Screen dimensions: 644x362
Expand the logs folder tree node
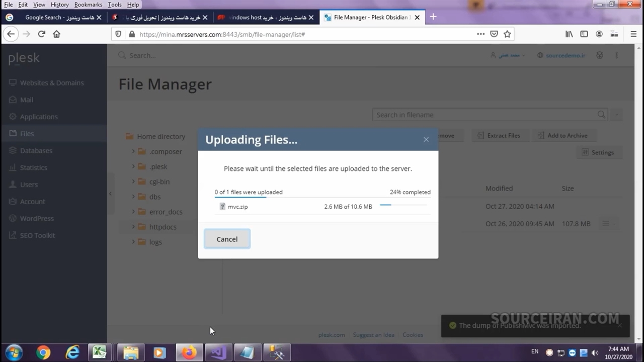coord(133,242)
